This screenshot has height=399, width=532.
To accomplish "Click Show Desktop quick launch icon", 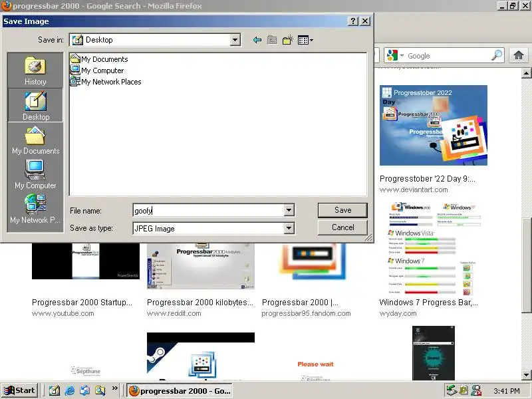I will pos(55,390).
